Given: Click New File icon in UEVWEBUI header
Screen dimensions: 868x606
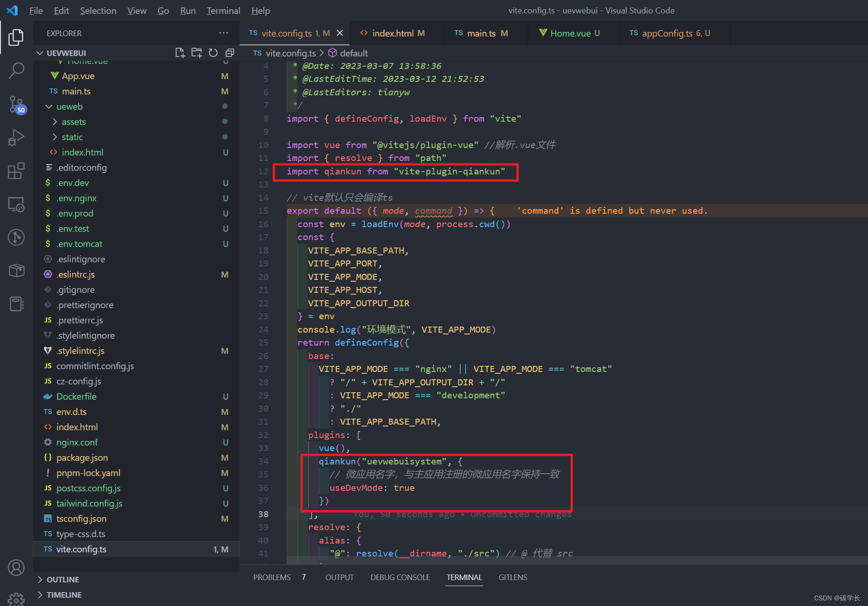Looking at the screenshot, I should tap(180, 53).
